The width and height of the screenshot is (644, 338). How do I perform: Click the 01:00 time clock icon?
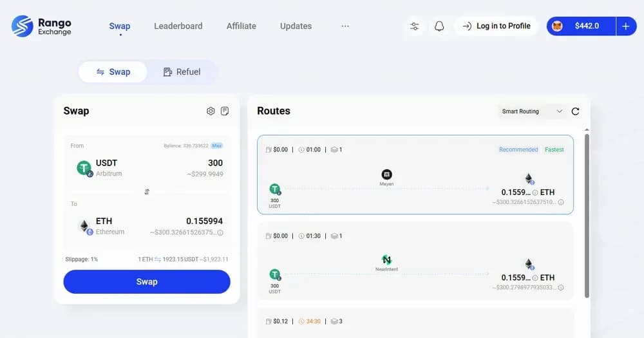[301, 150]
